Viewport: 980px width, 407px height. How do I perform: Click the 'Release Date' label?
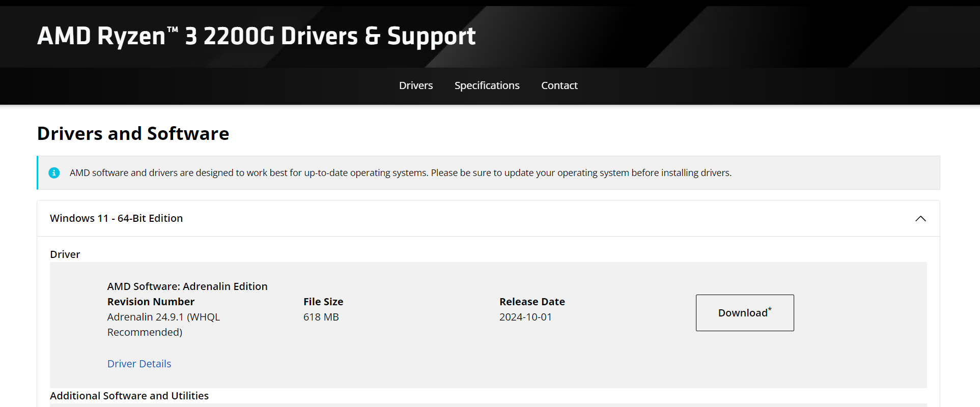coord(532,302)
